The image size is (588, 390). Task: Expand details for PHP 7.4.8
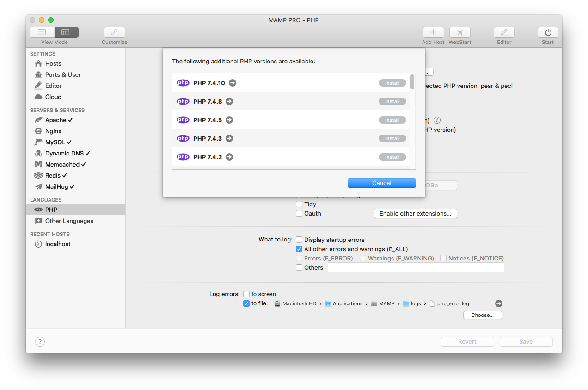(229, 101)
